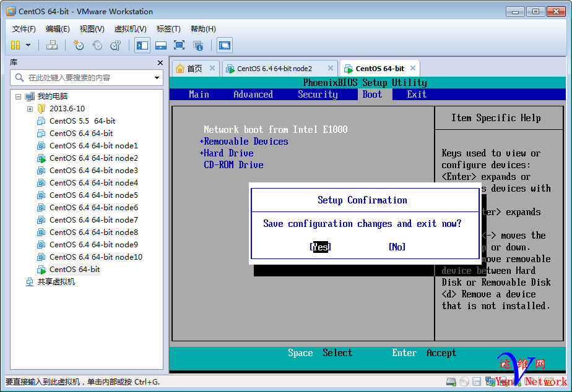Click the floppy drive status icon
Screen dimensions: 572x392
pos(477,382)
